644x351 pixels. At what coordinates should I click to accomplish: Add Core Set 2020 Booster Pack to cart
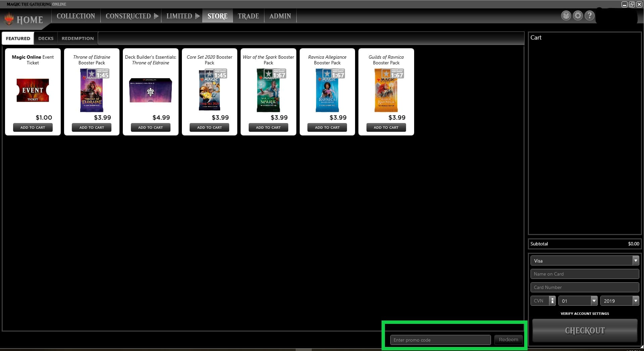[209, 127]
